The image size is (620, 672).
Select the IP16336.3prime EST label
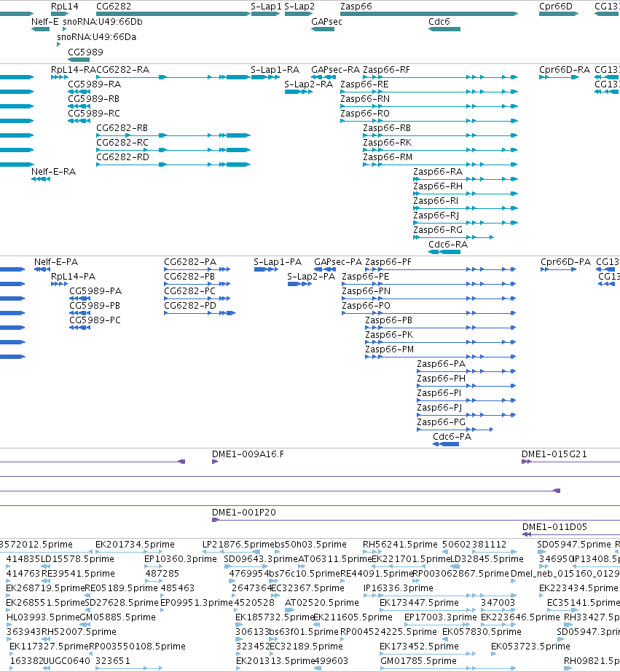coord(399,588)
